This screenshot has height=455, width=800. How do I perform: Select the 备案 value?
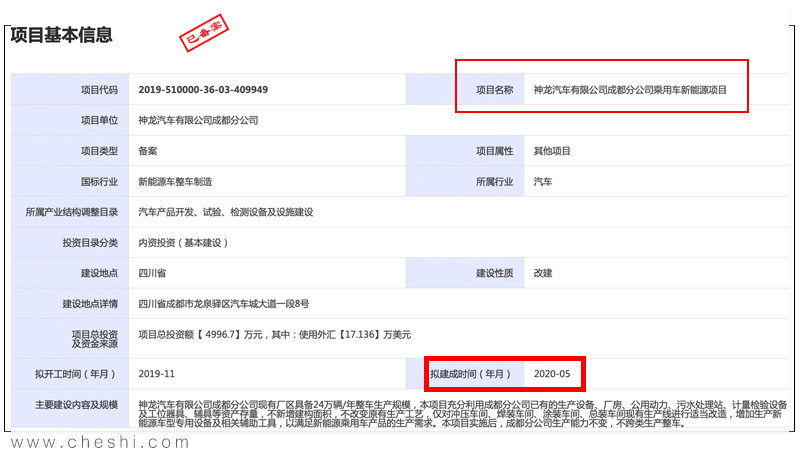pos(147,151)
